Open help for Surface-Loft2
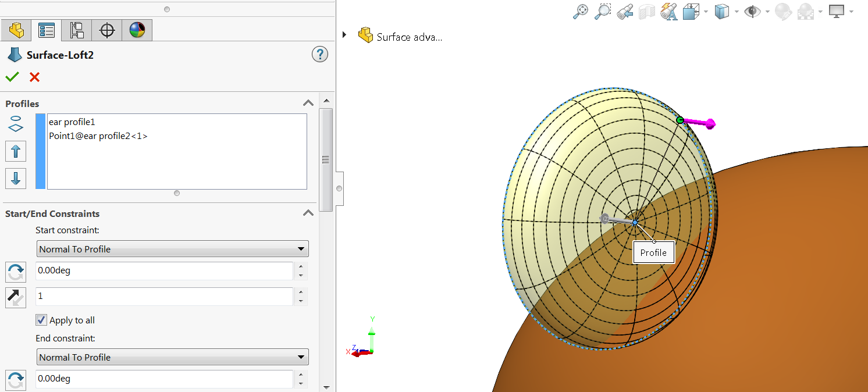Viewport: 868px width, 392px height. pyautogui.click(x=319, y=55)
